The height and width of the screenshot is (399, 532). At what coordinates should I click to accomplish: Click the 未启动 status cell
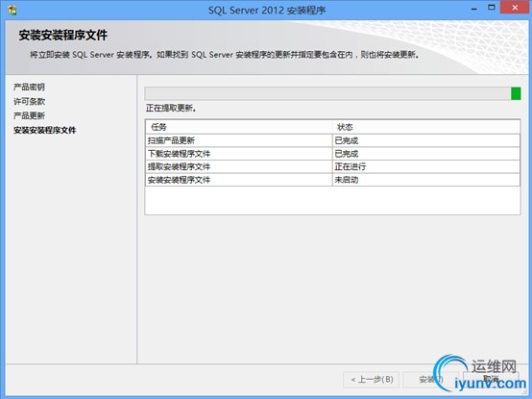(x=426, y=180)
